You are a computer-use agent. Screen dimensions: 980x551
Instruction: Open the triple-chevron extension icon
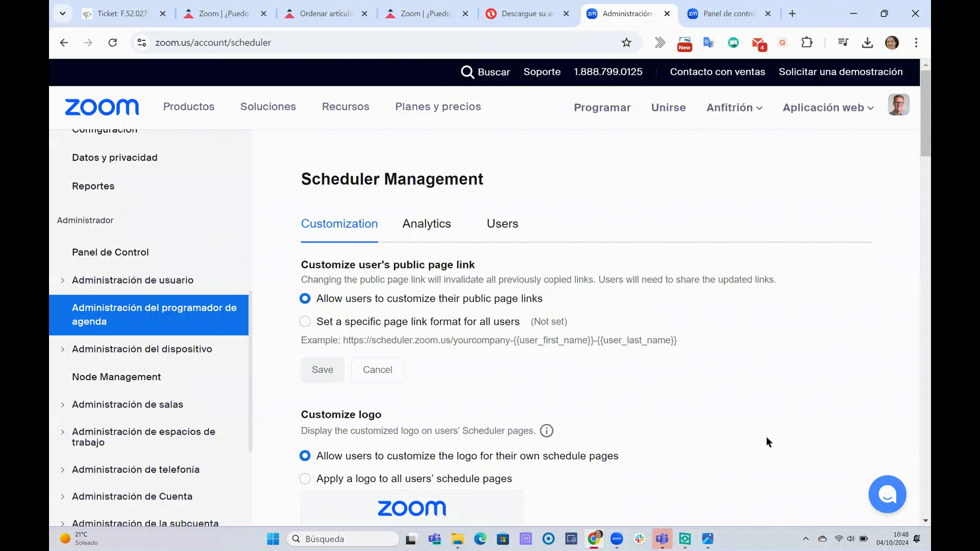[x=660, y=43]
